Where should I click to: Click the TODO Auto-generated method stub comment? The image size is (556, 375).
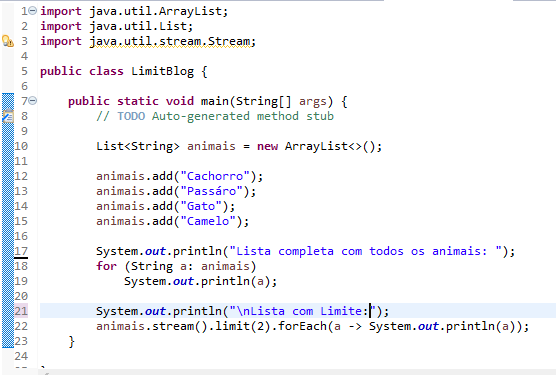(x=215, y=116)
